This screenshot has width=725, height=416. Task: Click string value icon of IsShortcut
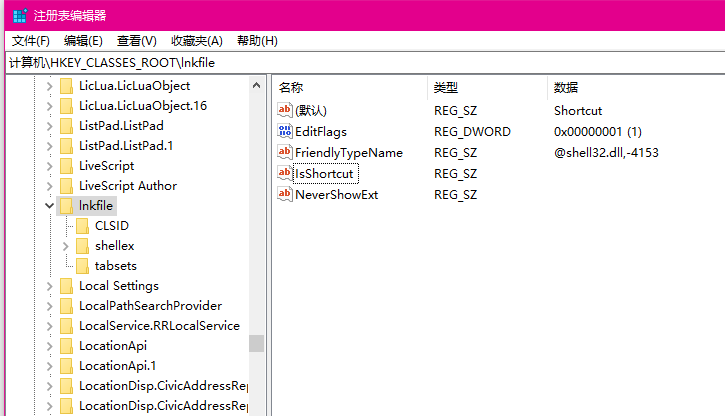pos(285,173)
